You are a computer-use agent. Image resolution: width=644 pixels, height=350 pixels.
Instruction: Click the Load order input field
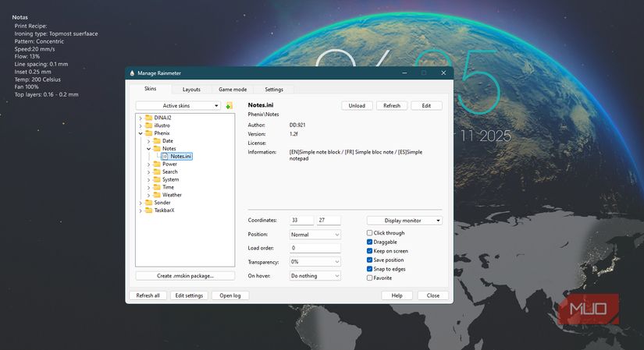pyautogui.click(x=315, y=248)
